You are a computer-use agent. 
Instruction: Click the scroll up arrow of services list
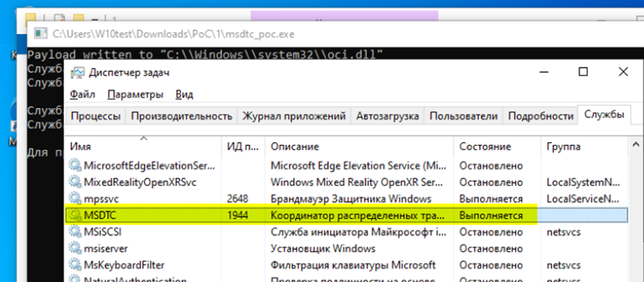click(636, 145)
